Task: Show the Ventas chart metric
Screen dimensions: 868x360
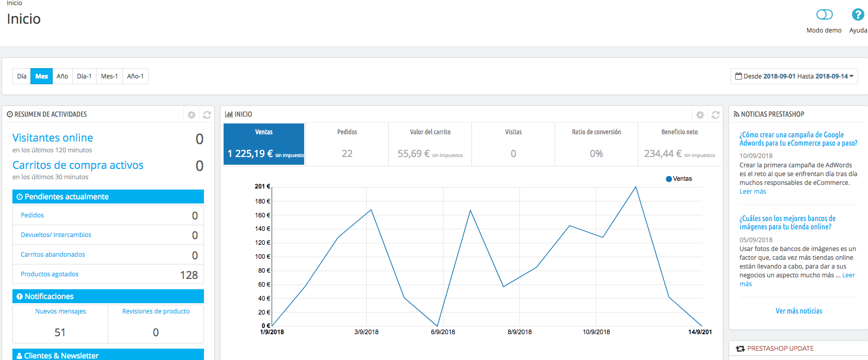Action: pyautogui.click(x=264, y=144)
